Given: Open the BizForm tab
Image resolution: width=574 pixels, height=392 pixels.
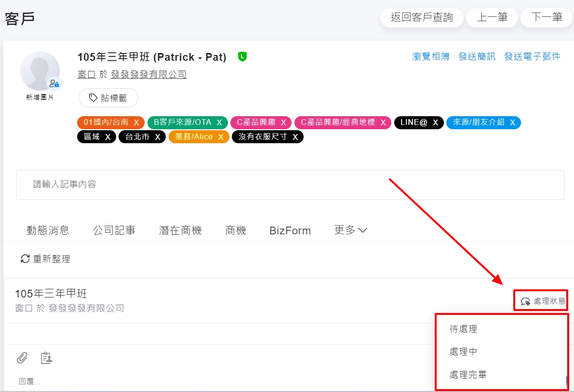Looking at the screenshot, I should tap(290, 230).
